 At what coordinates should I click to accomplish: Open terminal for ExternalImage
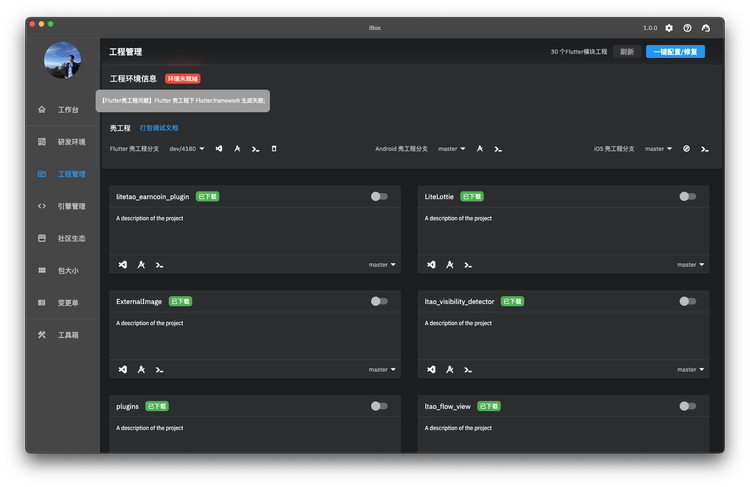coord(159,370)
